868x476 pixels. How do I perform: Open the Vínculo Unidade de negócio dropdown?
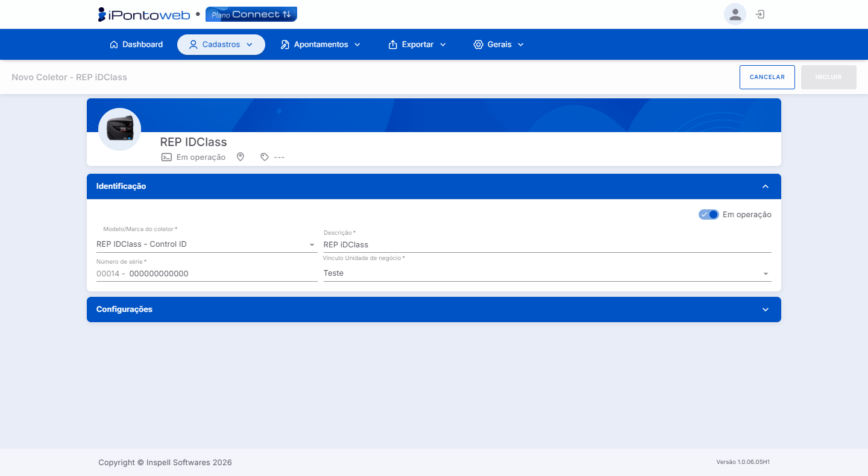click(547, 273)
